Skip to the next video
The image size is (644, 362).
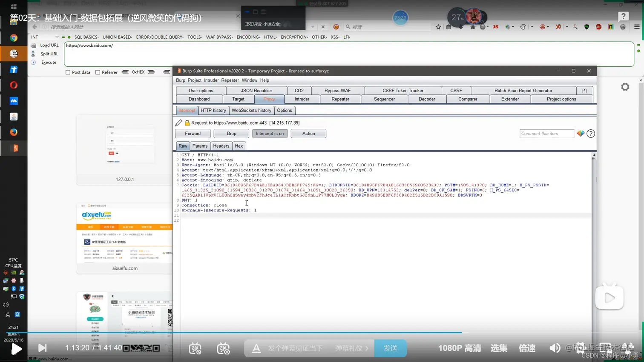(x=43, y=348)
